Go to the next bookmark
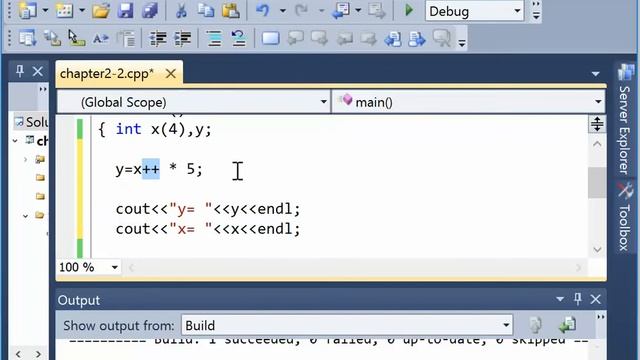This screenshot has width=640, height=360. pos(319,39)
